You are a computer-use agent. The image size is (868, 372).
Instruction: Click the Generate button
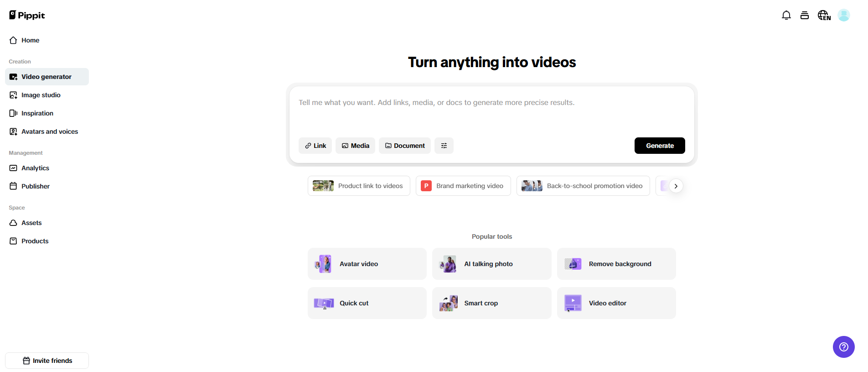tap(660, 146)
